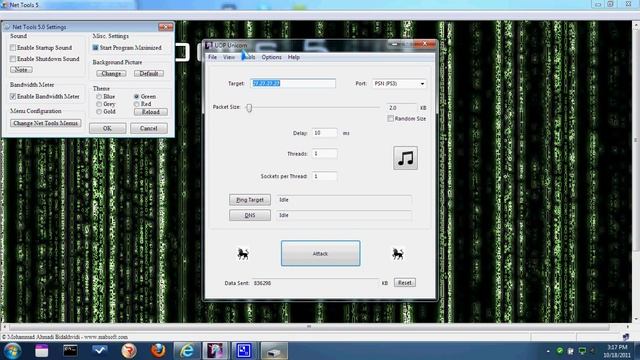This screenshot has height=360, width=640.
Task: Open the Command Prompt taskbar icon
Action: pos(70,351)
